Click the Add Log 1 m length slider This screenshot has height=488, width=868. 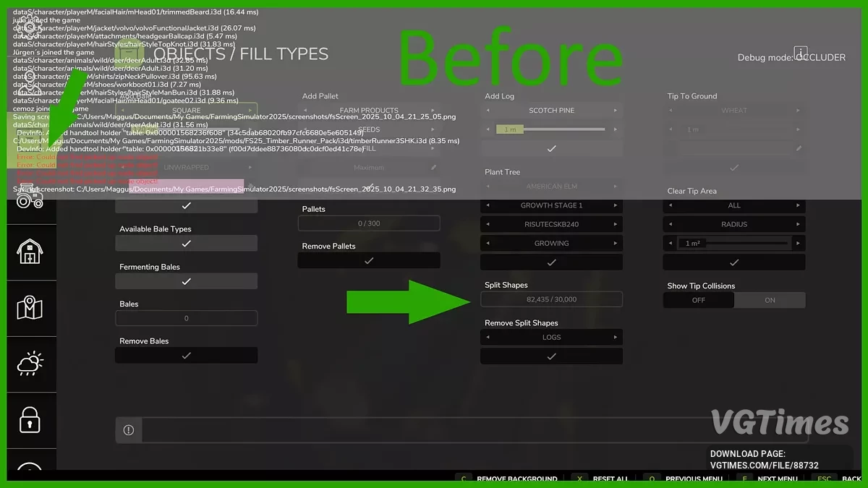coord(551,129)
